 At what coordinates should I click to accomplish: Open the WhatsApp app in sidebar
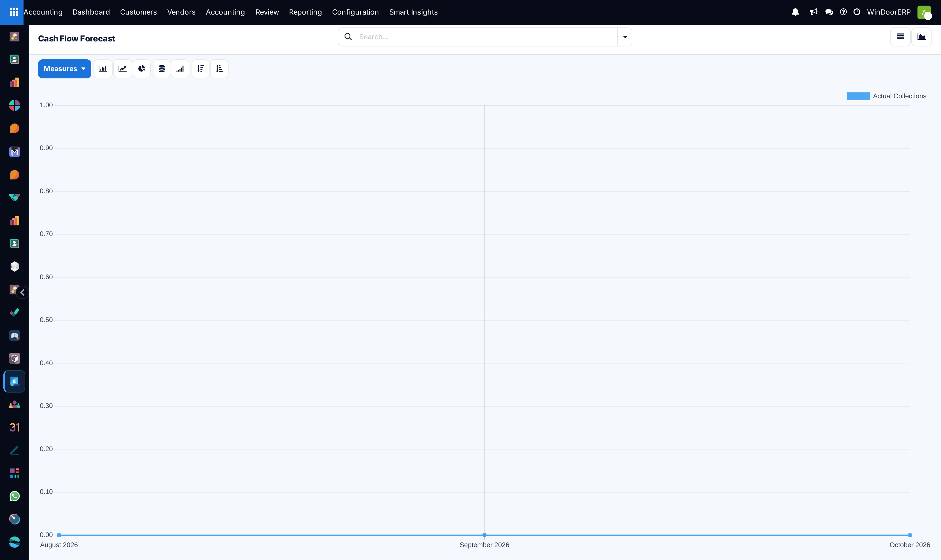pos(14,496)
